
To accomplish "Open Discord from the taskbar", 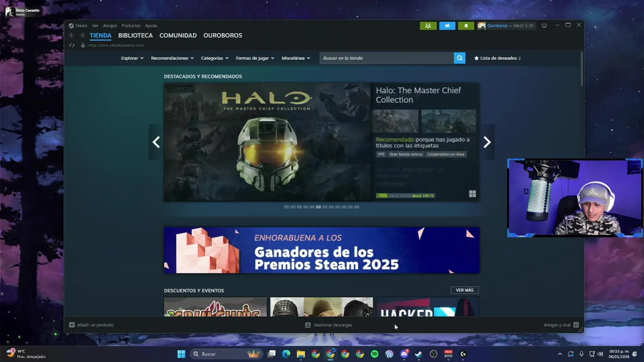I will coord(404,354).
